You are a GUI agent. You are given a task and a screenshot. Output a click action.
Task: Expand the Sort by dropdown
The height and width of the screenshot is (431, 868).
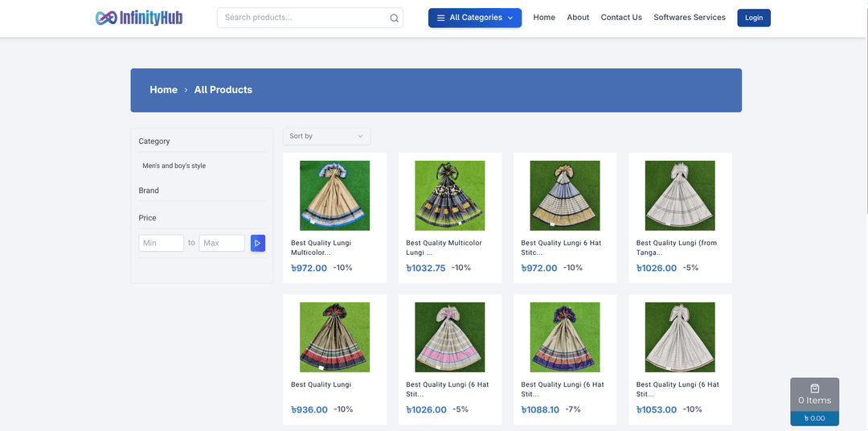tap(326, 136)
